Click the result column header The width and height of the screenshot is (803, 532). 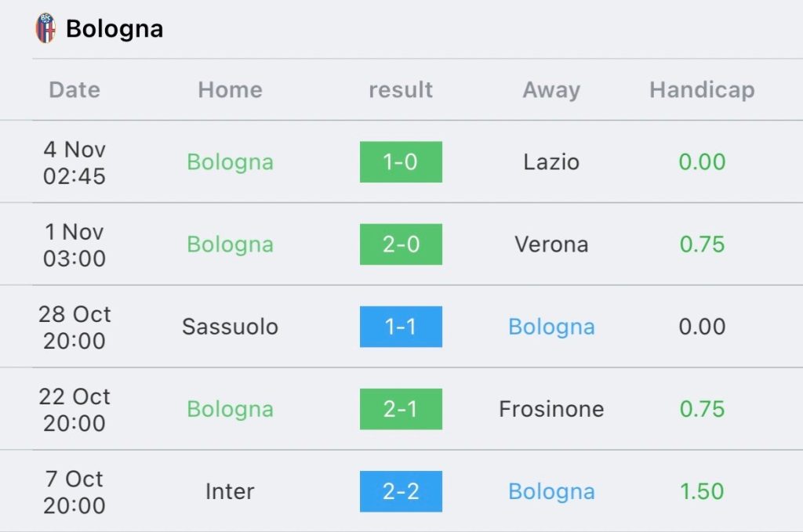tap(401, 90)
